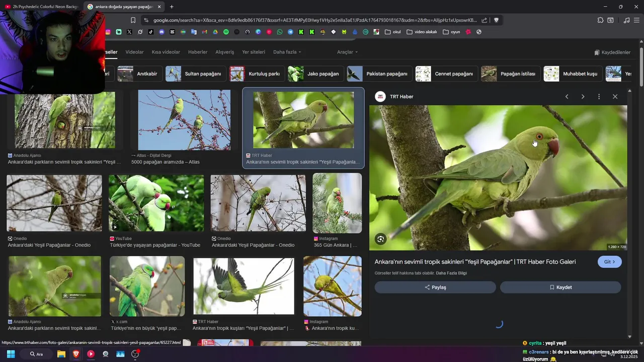Open a new browser tab
This screenshot has height=362, width=644.
172,7
